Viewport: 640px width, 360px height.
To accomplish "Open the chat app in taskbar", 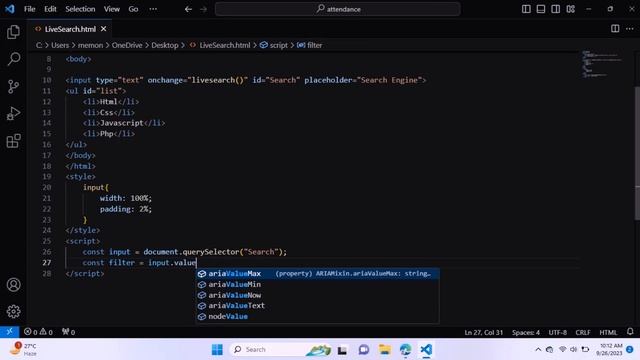I will [364, 349].
